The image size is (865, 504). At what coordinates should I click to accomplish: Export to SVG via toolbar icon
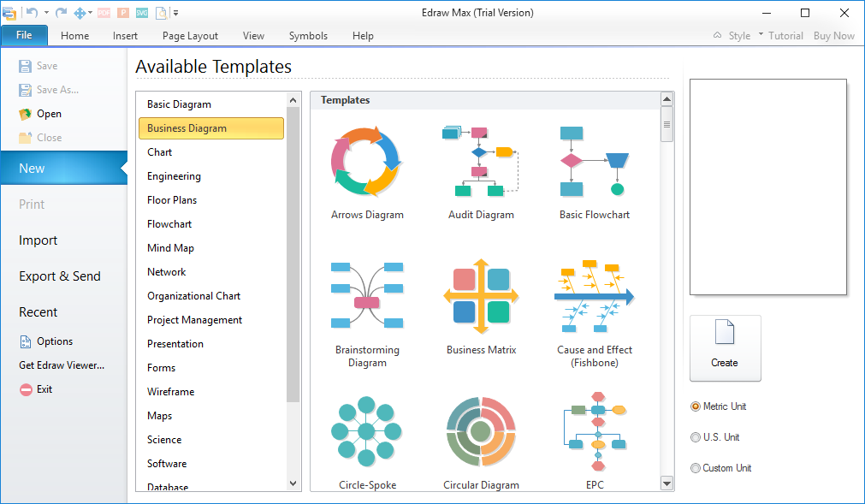click(x=142, y=13)
